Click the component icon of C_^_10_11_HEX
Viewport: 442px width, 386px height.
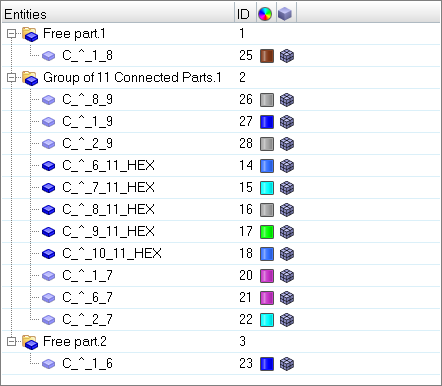(49, 254)
